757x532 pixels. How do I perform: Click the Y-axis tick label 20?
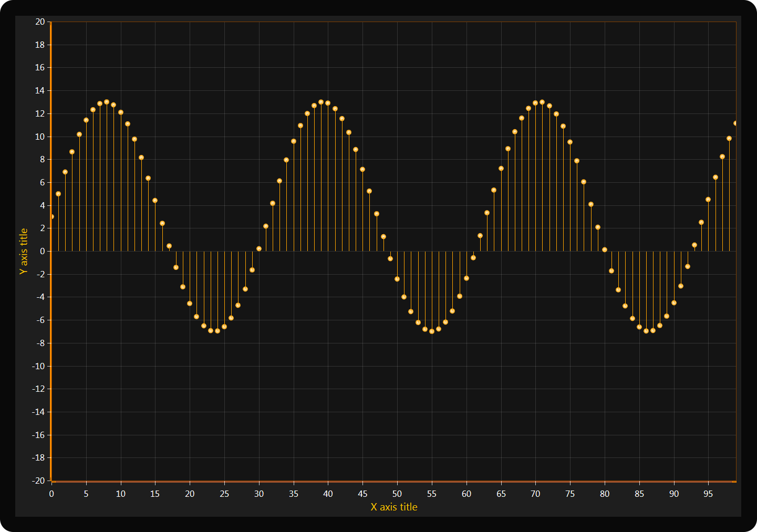coord(40,22)
